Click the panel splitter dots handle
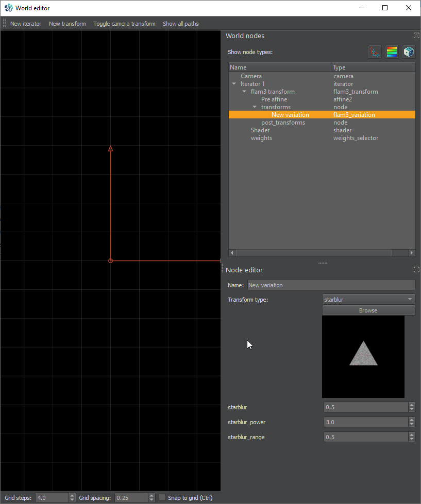Screen dimensions: 421x504 323,263
